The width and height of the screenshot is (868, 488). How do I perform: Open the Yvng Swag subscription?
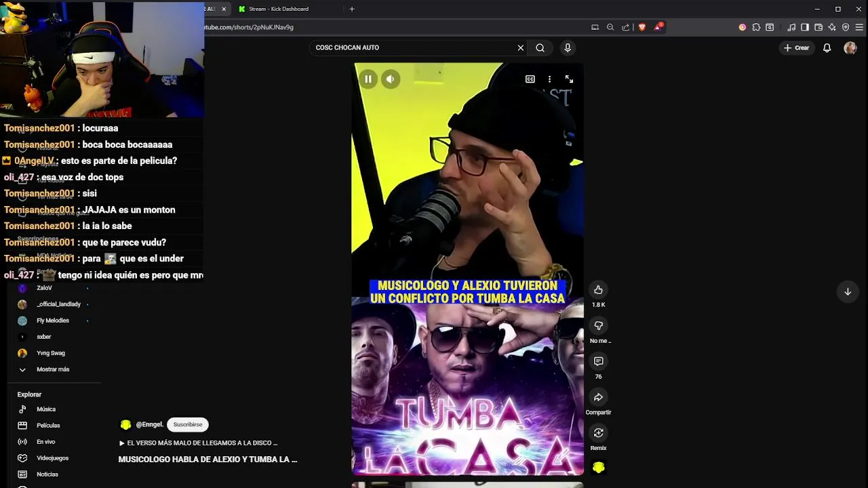point(51,353)
